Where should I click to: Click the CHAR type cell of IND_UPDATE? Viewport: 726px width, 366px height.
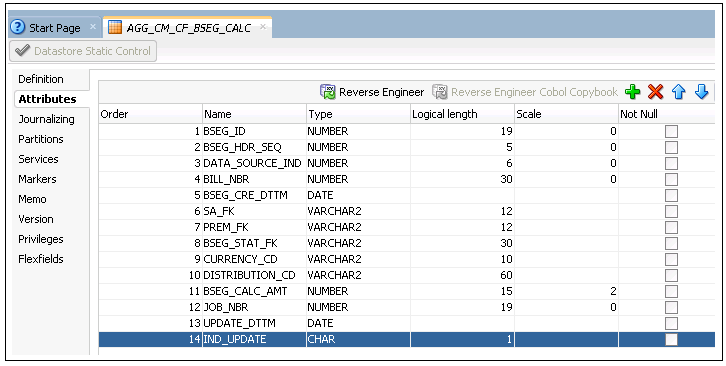coord(358,340)
